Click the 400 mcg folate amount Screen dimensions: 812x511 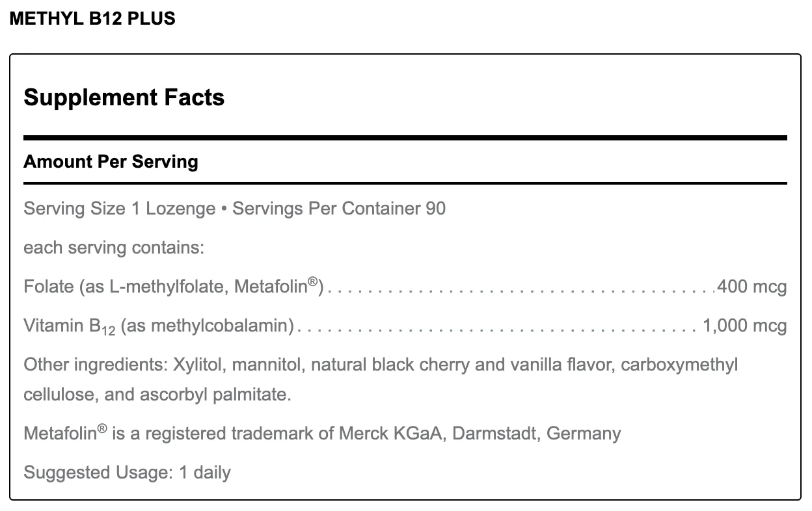(751, 286)
